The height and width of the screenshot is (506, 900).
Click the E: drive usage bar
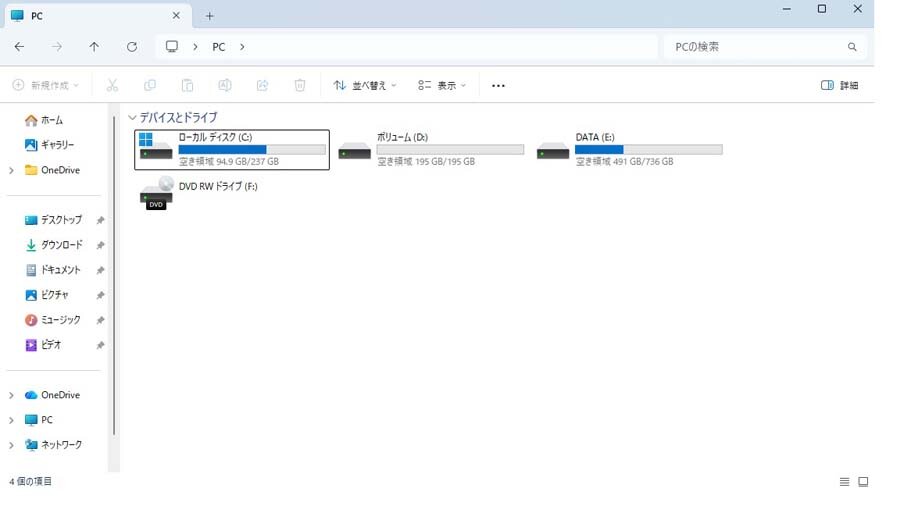649,150
